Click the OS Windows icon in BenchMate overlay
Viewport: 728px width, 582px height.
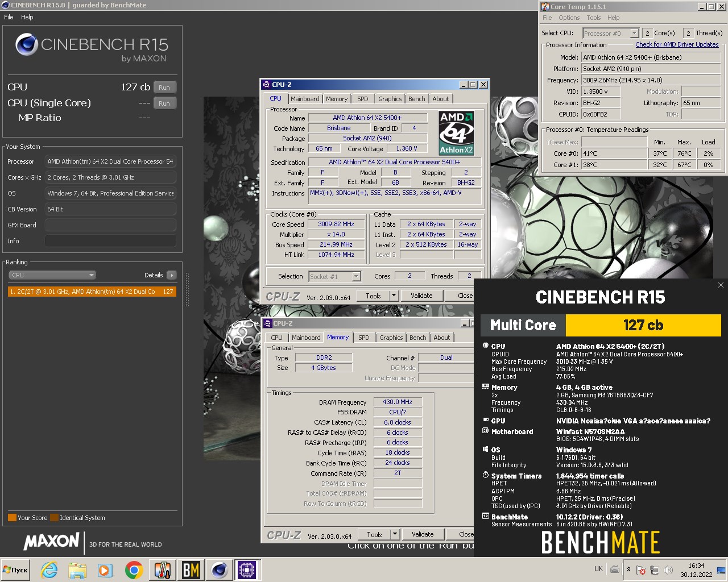click(485, 449)
